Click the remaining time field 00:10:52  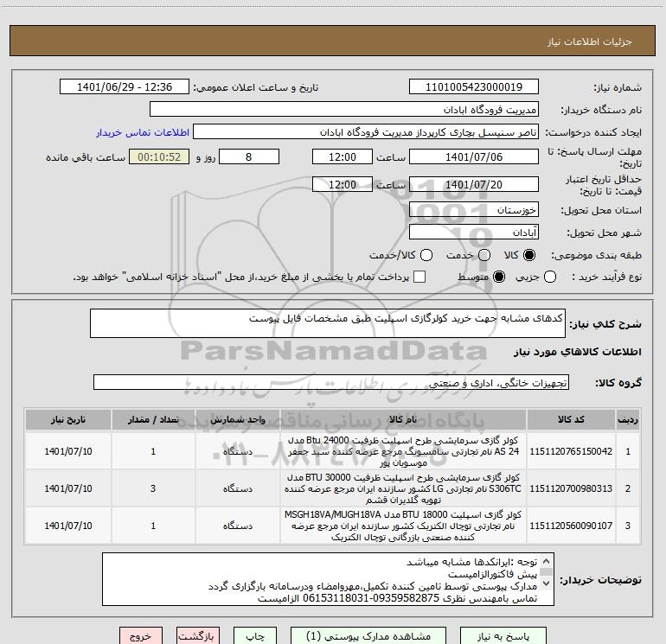click(159, 156)
